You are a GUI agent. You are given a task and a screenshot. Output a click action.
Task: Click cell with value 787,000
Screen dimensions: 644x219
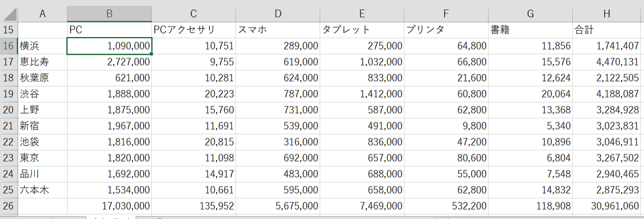278,94
